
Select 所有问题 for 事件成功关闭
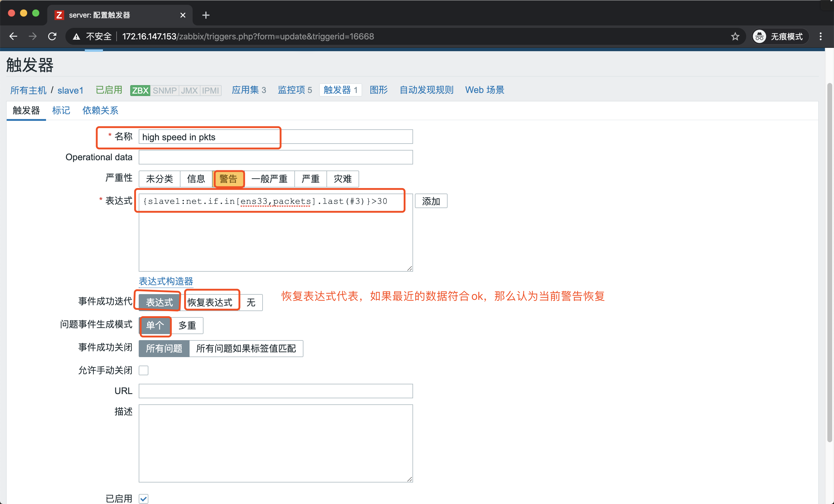(x=164, y=348)
